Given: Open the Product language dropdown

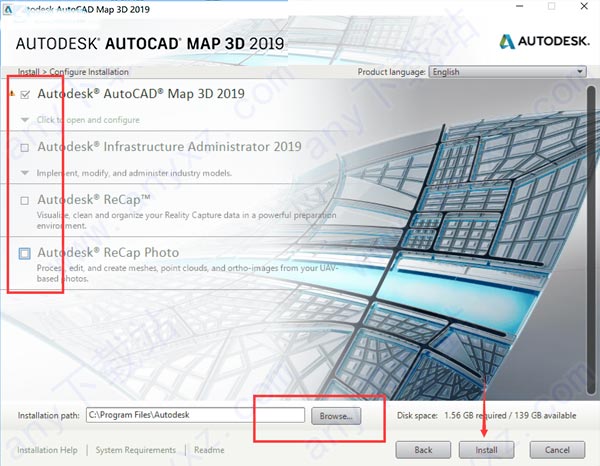Looking at the screenshot, I should coord(508,72).
